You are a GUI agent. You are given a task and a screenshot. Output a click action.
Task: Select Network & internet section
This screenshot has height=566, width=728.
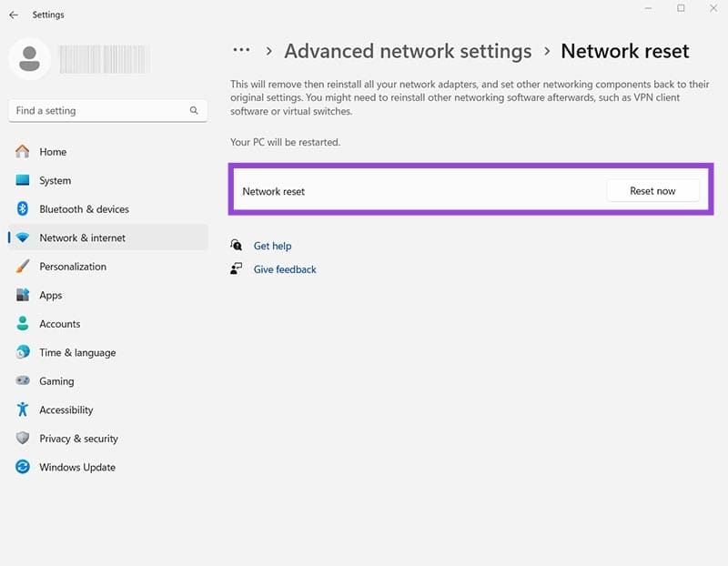coord(107,238)
